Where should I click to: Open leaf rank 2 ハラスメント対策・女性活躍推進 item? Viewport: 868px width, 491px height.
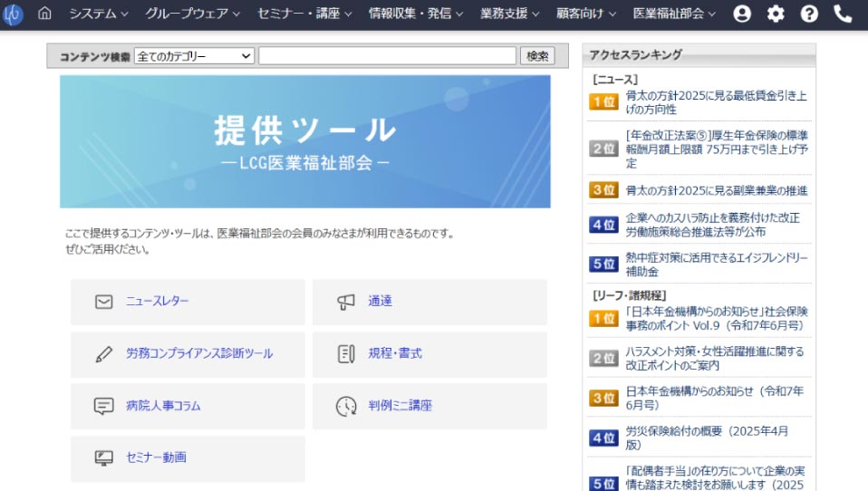[715, 359]
